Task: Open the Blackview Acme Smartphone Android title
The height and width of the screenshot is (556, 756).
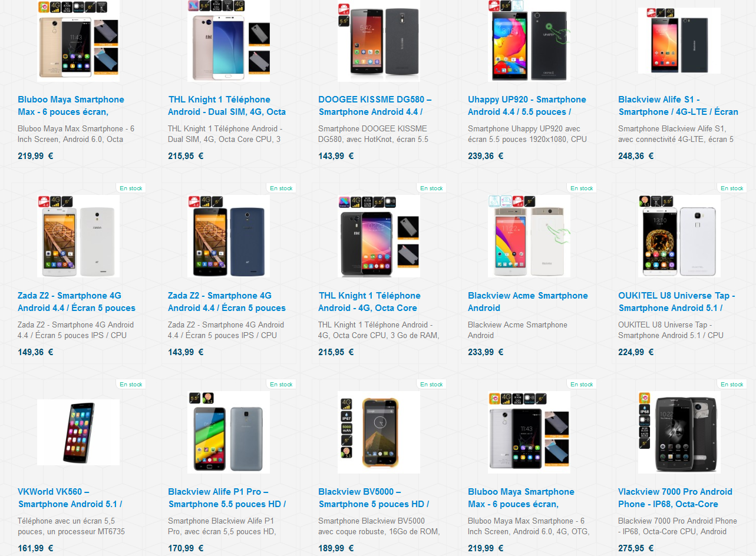Action: point(528,302)
